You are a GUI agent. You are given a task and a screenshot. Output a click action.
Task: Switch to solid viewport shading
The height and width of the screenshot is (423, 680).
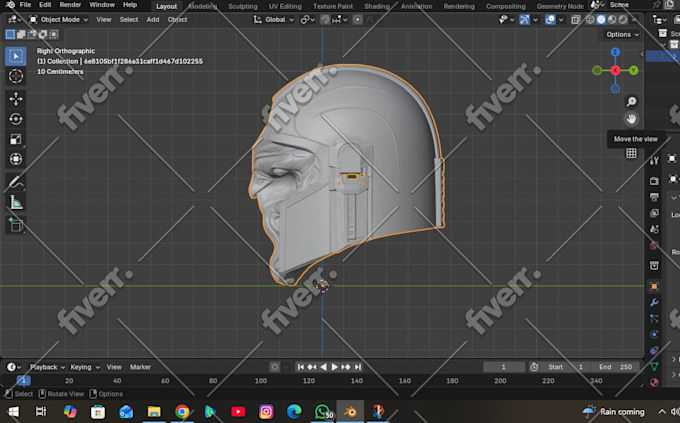(601, 20)
